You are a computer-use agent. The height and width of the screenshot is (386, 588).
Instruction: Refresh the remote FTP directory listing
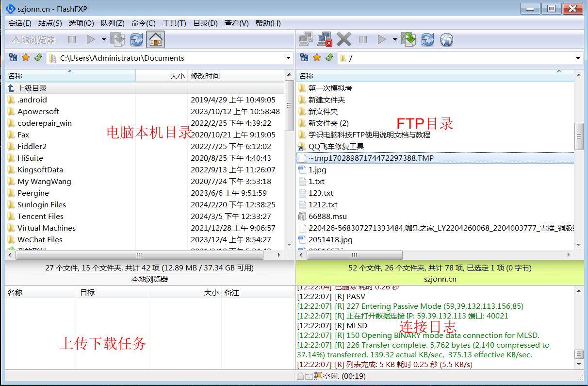coord(427,39)
